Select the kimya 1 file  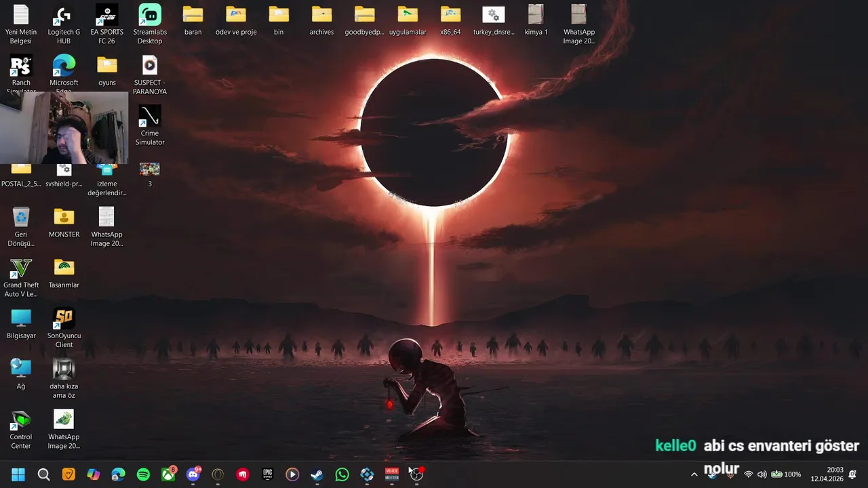(x=536, y=20)
